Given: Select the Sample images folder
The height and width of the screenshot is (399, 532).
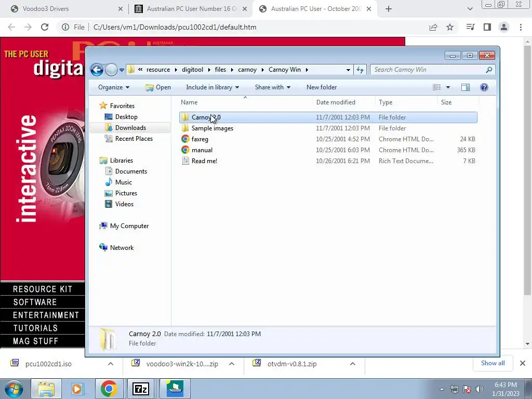Looking at the screenshot, I should [x=328, y=128].
